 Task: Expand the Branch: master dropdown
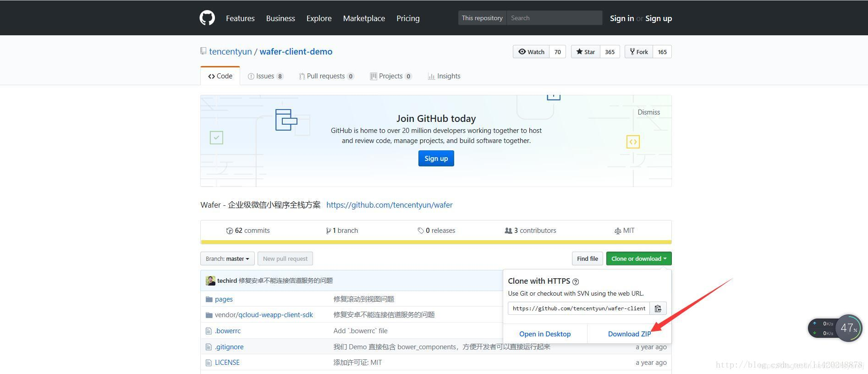[x=227, y=258]
